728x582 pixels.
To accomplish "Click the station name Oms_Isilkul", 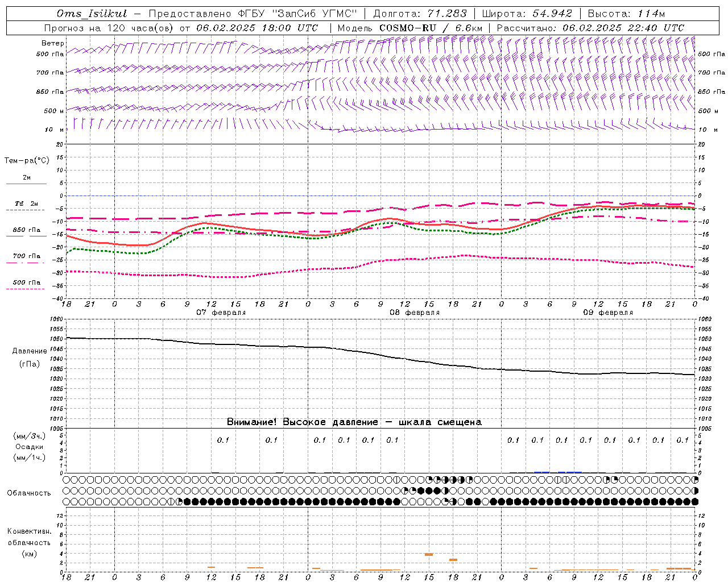I will pyautogui.click(x=92, y=14).
